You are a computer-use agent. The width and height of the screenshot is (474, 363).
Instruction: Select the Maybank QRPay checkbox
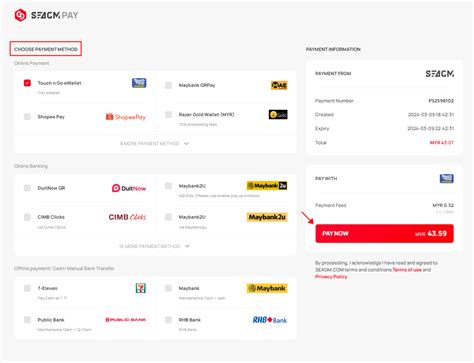(x=168, y=85)
